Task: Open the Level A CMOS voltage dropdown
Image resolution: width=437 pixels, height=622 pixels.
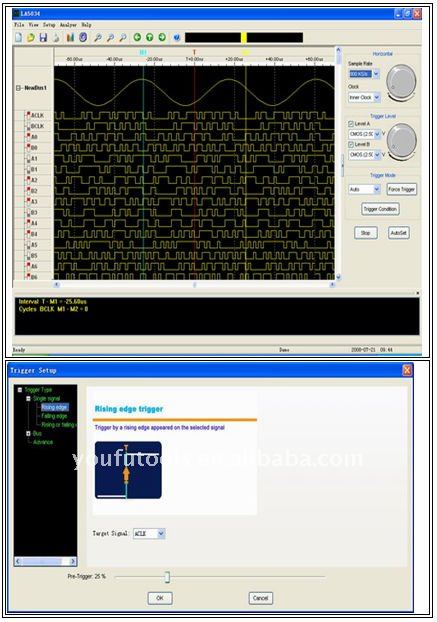Action: (x=377, y=134)
